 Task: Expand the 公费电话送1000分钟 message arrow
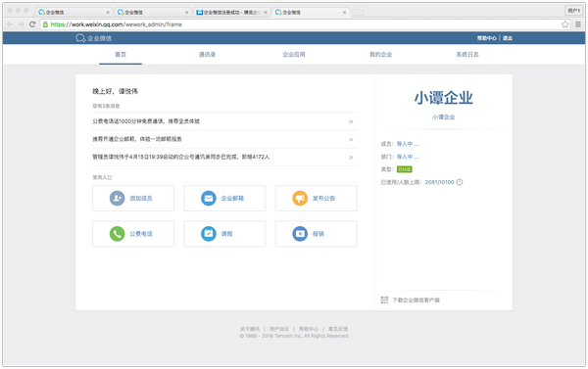351,121
